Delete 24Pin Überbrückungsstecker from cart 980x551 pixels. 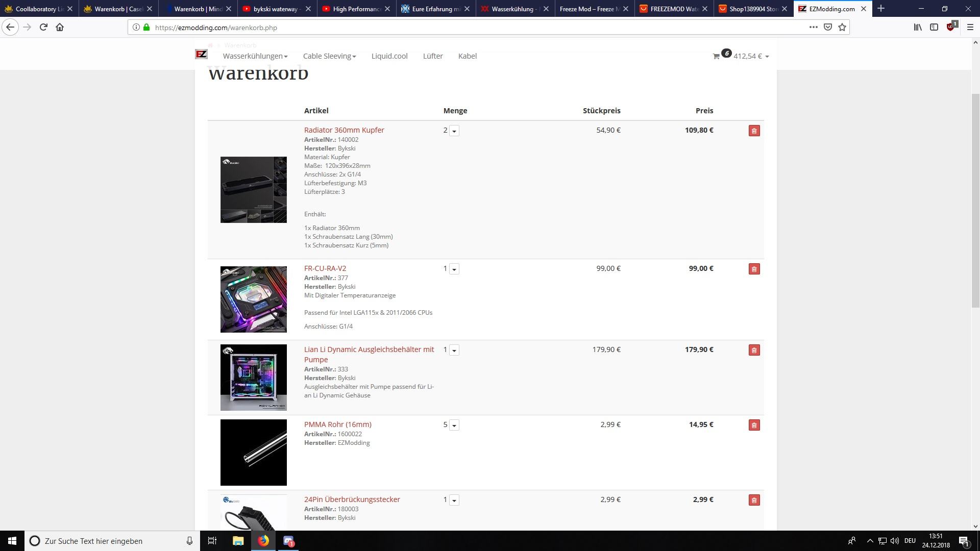pyautogui.click(x=754, y=500)
